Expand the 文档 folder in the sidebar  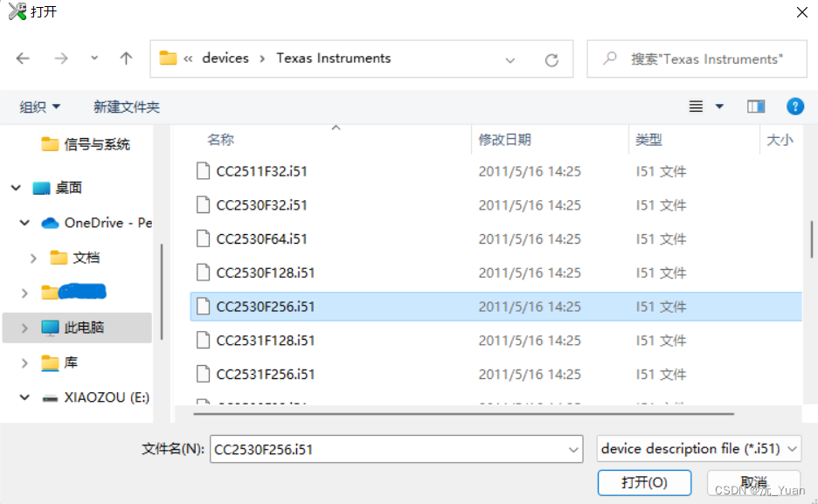point(33,258)
